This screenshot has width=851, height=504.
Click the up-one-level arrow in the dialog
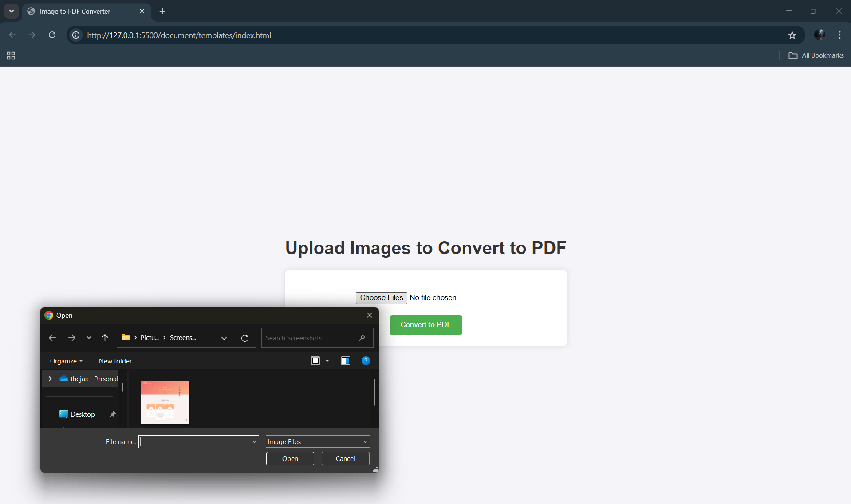tap(105, 337)
